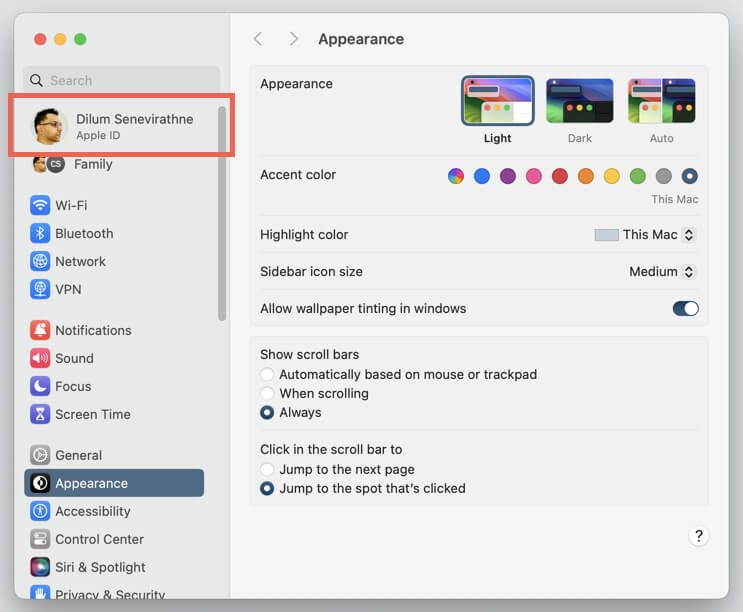
Task: Pick the red accent color
Action: pyautogui.click(x=560, y=176)
